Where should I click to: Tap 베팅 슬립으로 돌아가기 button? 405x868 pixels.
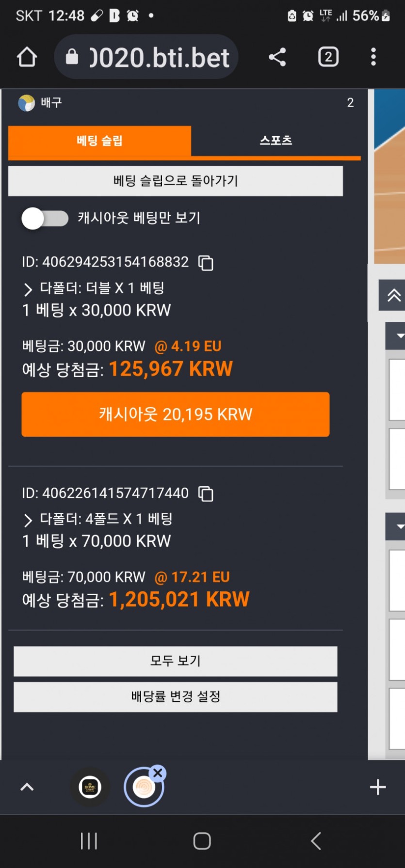(x=176, y=181)
